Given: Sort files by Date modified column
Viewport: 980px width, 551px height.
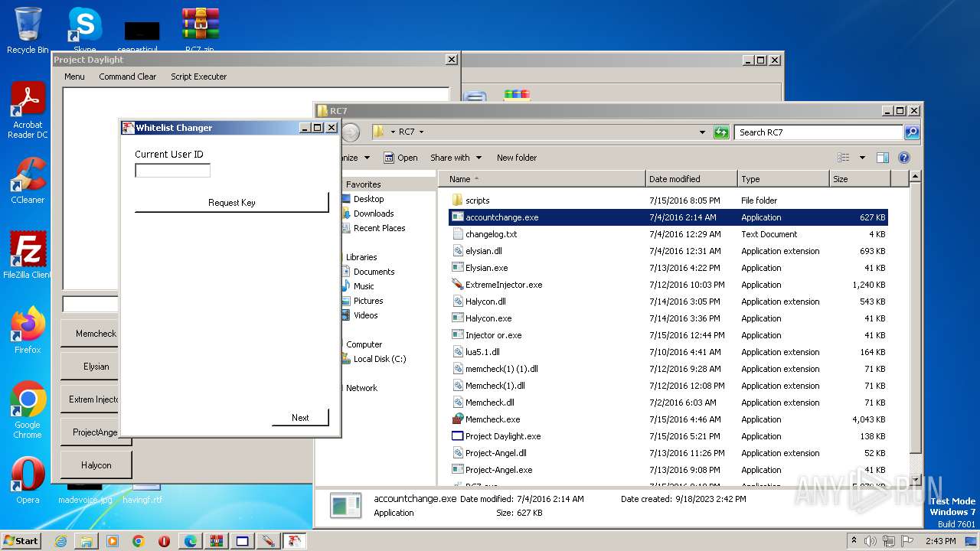Looking at the screenshot, I should 692,179.
